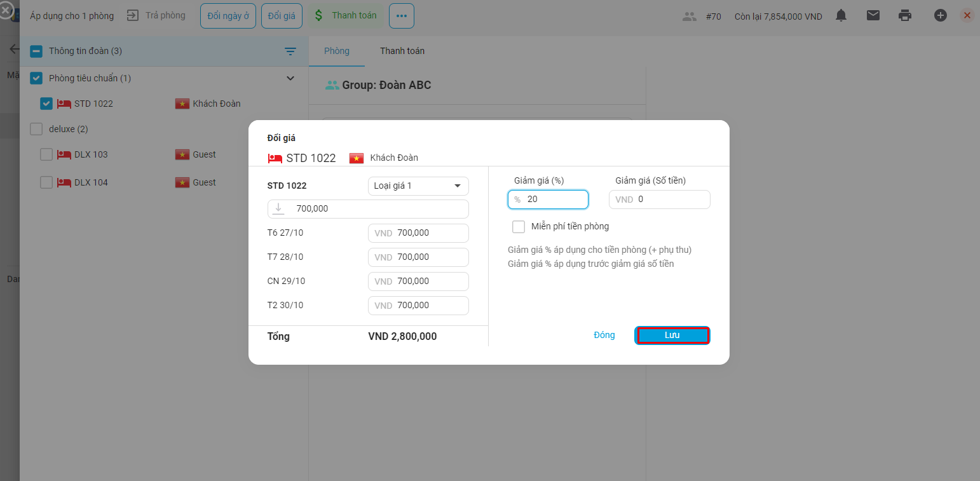
Task: Enable the Miễn phí tiền phòng checkbox
Action: [519, 227]
